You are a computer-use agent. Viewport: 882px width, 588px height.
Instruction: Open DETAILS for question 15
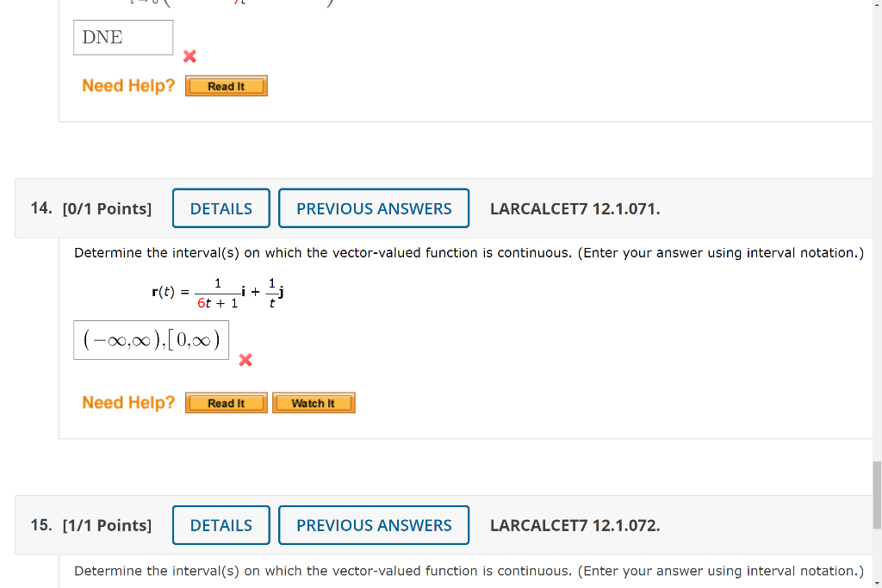(220, 525)
